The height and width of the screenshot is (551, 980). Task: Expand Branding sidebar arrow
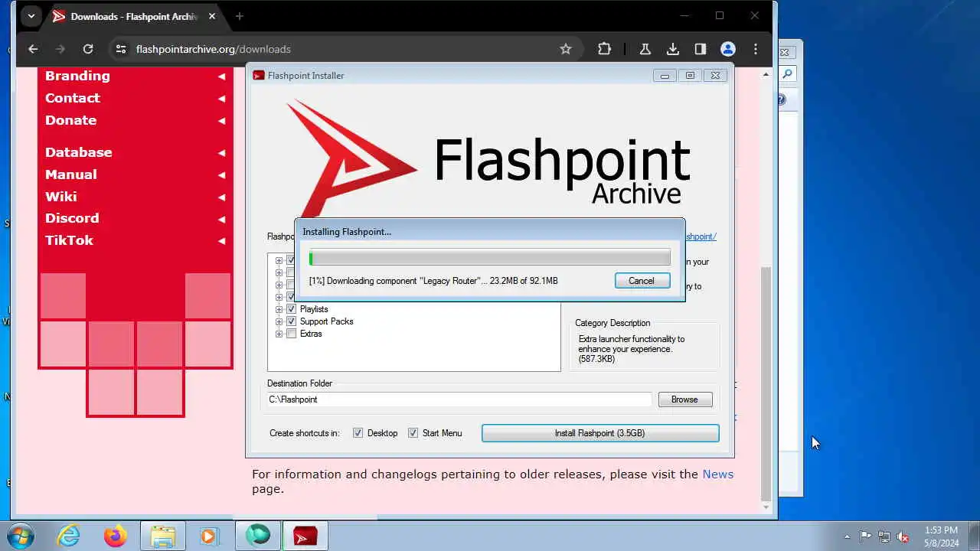pos(221,76)
